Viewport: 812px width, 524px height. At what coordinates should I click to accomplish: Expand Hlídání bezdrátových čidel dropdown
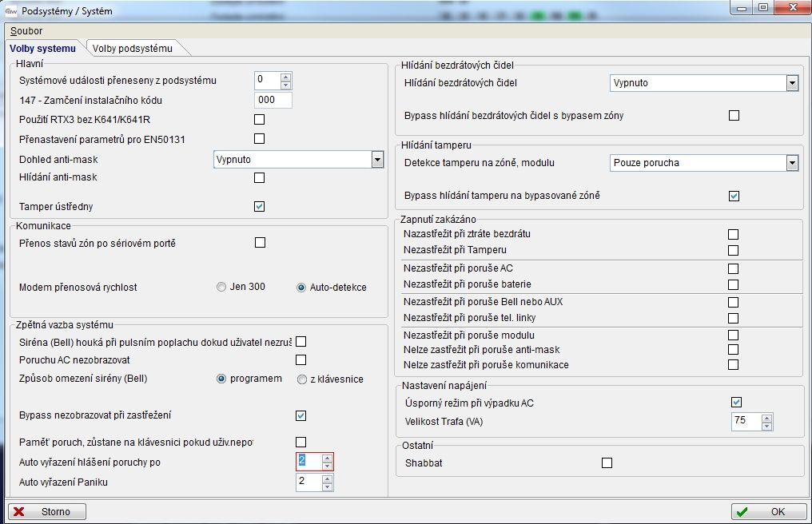click(x=791, y=83)
